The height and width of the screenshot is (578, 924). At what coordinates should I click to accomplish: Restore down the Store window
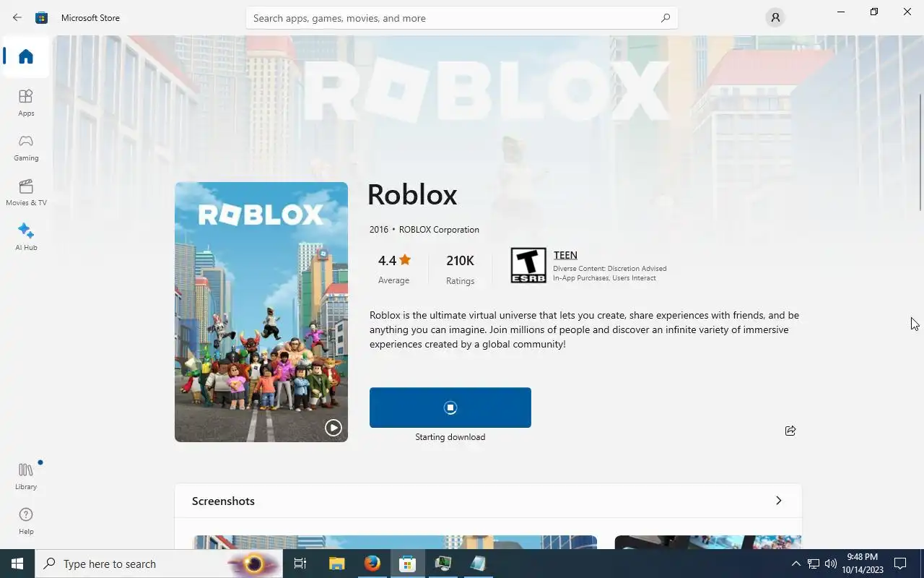click(x=874, y=12)
